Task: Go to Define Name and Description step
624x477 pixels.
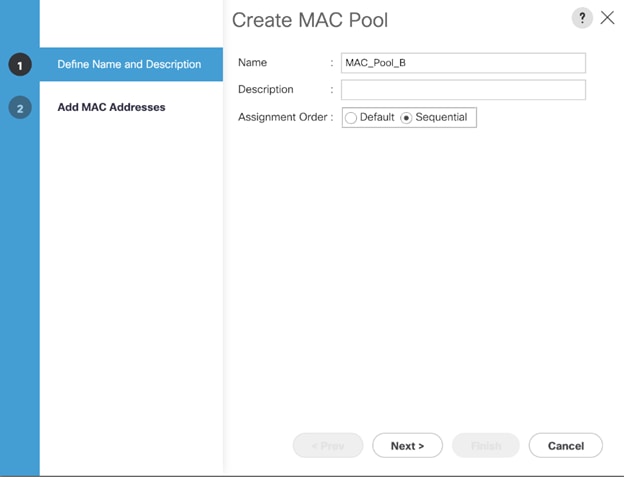Action: point(129,64)
